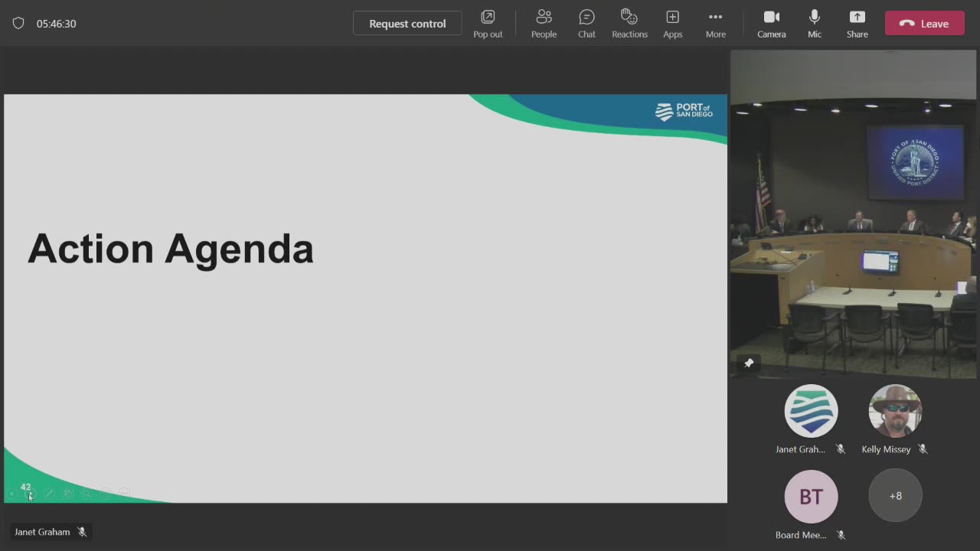This screenshot has width=980, height=551.
Task: Click the Request control button
Action: pyautogui.click(x=407, y=23)
